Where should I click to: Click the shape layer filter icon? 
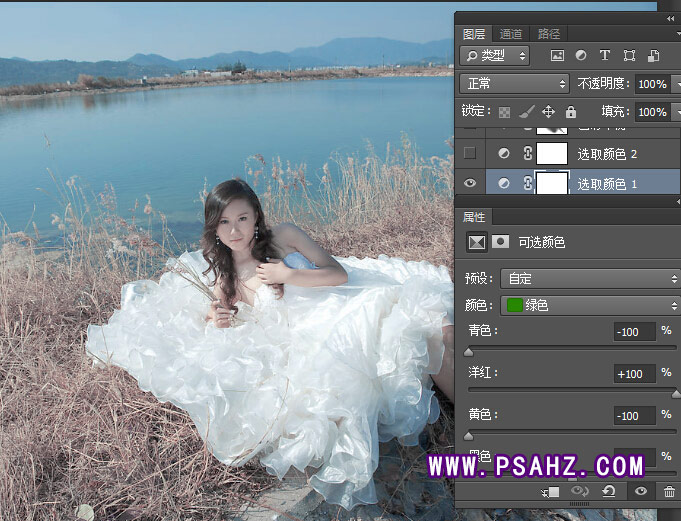pos(629,56)
